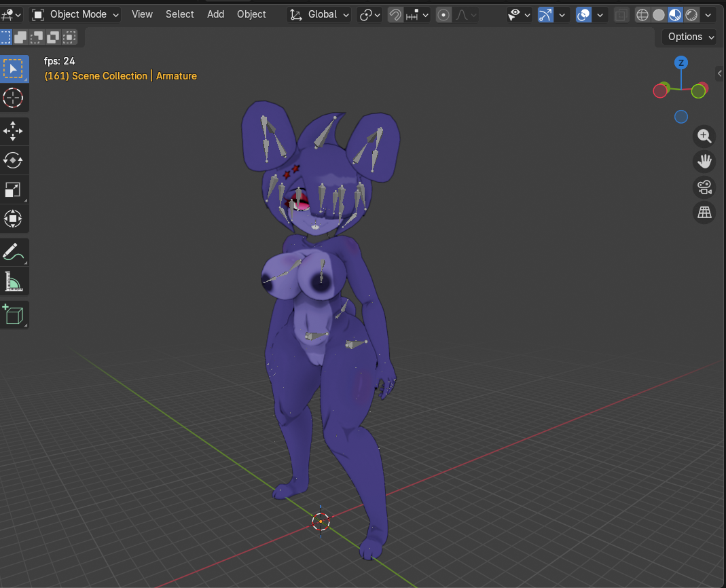Choose Extend Selection mode icon
The width and height of the screenshot is (726, 588).
[x=20, y=37]
